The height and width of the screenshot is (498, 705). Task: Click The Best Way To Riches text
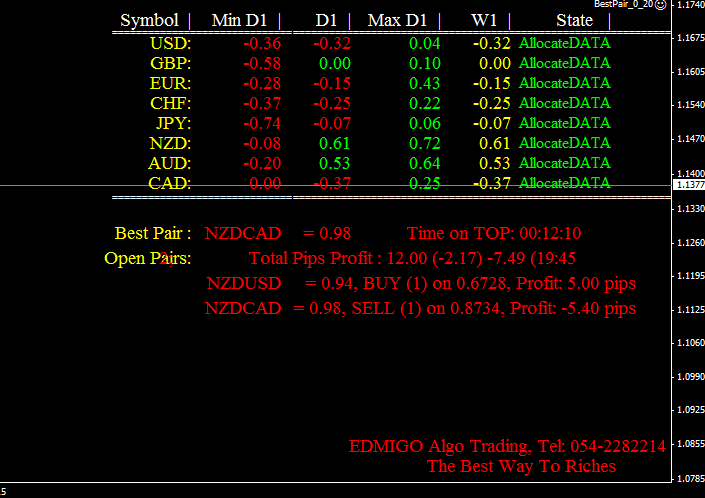[521, 467]
